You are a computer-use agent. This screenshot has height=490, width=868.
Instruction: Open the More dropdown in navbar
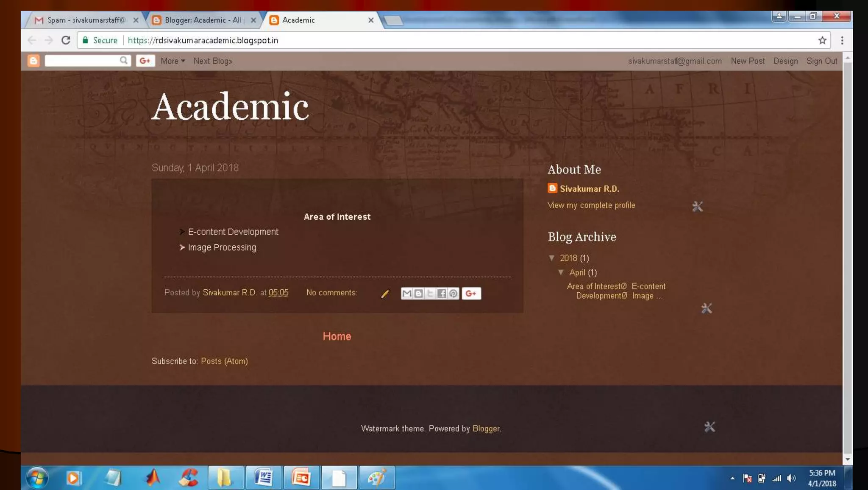[x=172, y=61]
